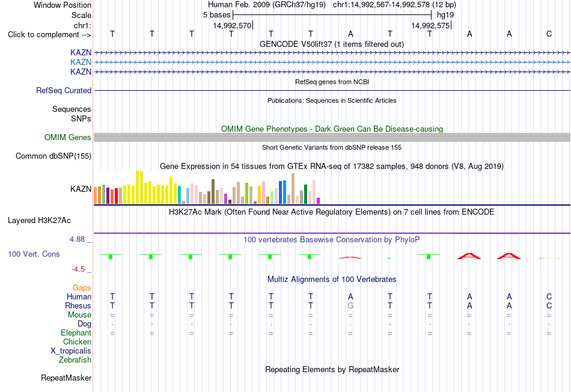Image resolution: width=571 pixels, height=392 pixels.
Task: Click the Zebrafish species label
Action: pyautogui.click(x=75, y=360)
